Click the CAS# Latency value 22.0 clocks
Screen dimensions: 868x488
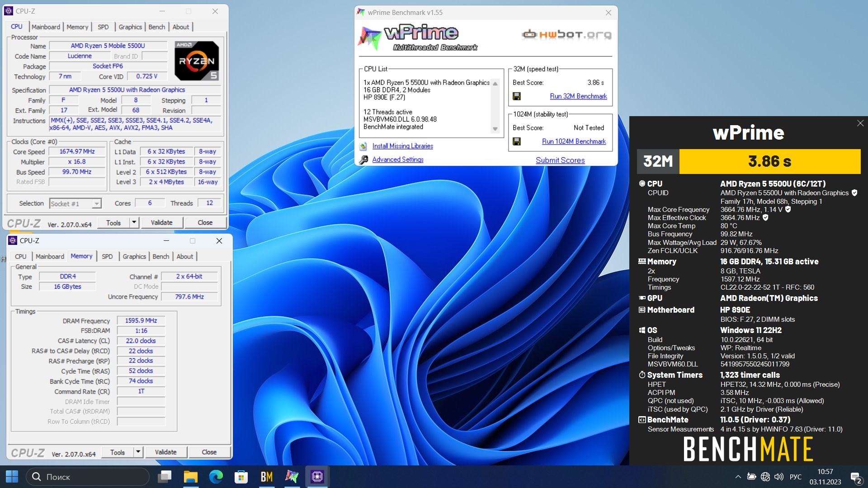(141, 341)
